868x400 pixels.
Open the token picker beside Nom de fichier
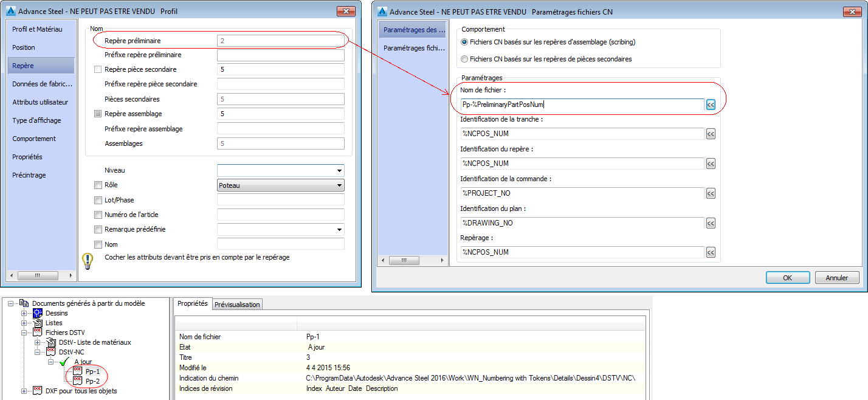pos(711,105)
